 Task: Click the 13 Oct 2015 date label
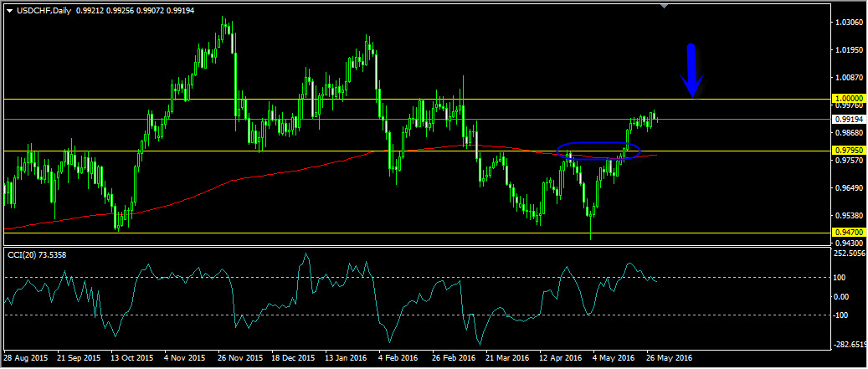point(131,358)
